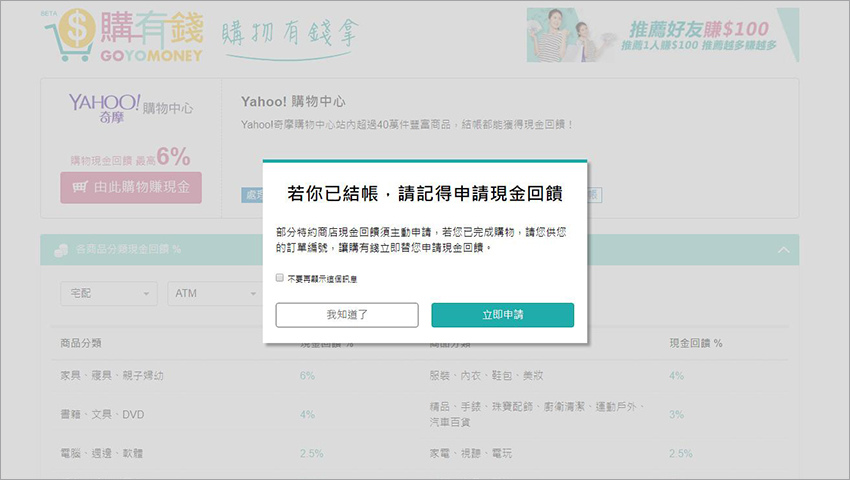Click the 6% value for 家具 row
Screen dimensions: 850x480
coord(307,375)
